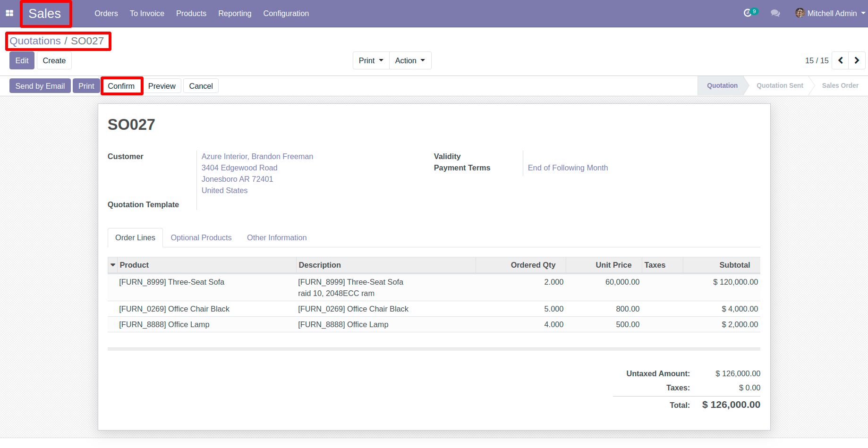Screen dimensions: 868x448
Task: Cancel the quotation
Action: tap(201, 86)
